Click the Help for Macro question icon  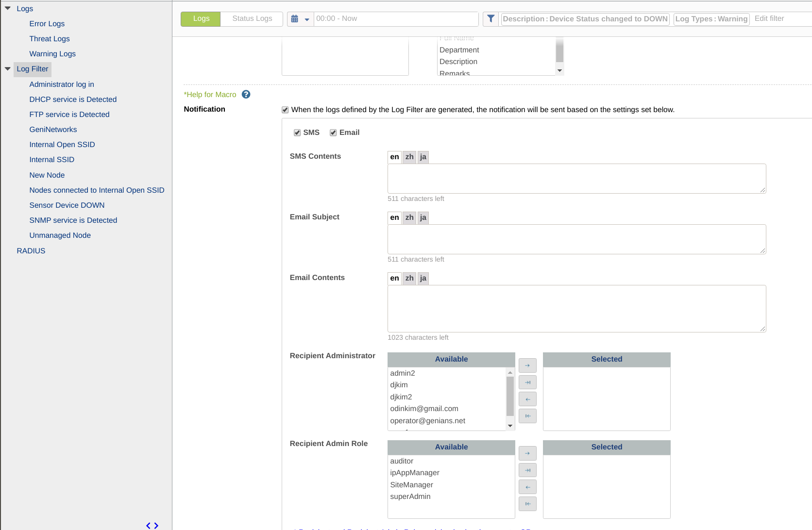(246, 95)
